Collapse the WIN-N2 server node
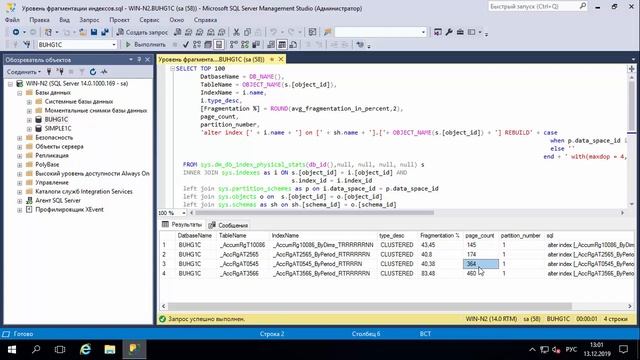The width and height of the screenshot is (640, 360). point(10,84)
